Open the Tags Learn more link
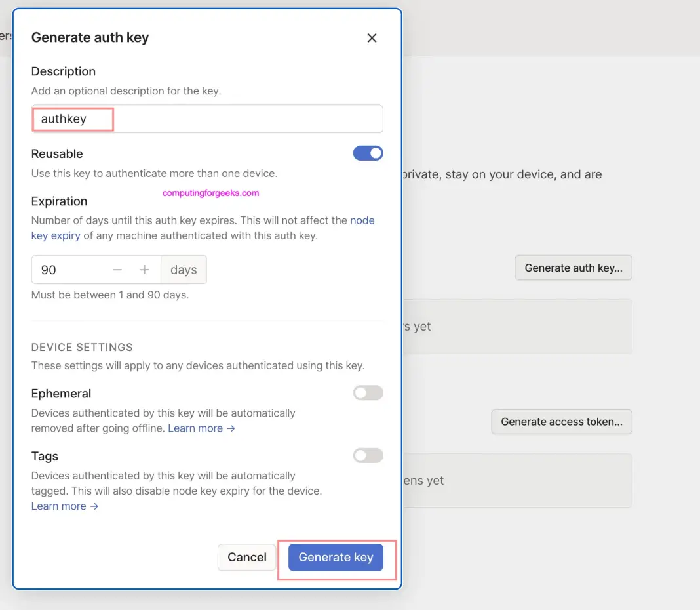Screen dimensions: 700x610 coord(58,506)
